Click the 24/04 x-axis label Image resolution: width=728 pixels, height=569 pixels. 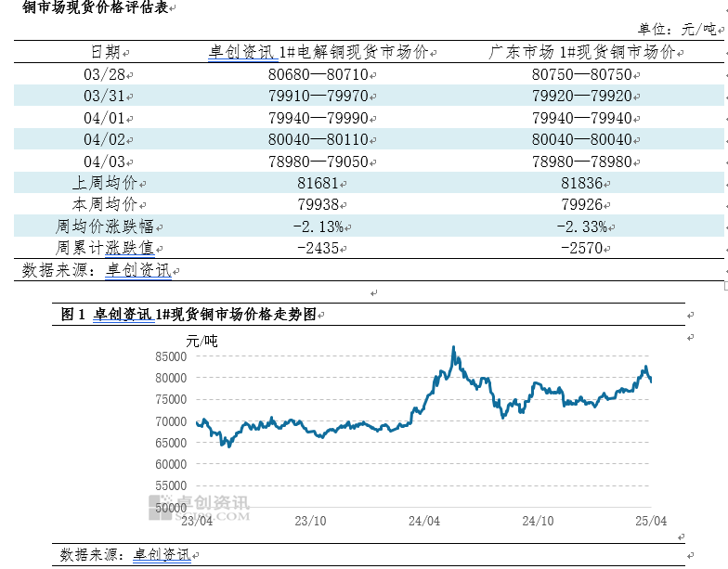(423, 521)
